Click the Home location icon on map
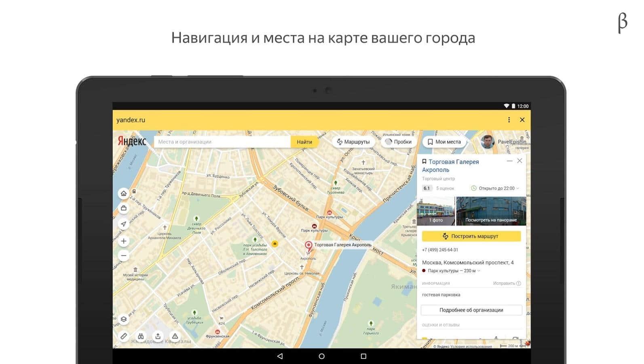Screen dimensions: 644x364 pos(124,193)
